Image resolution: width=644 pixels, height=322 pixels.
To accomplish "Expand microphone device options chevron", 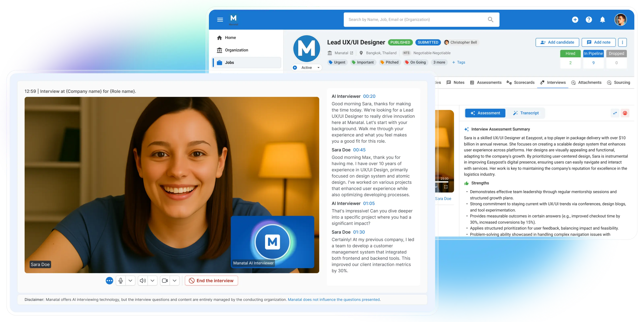I will [130, 281].
